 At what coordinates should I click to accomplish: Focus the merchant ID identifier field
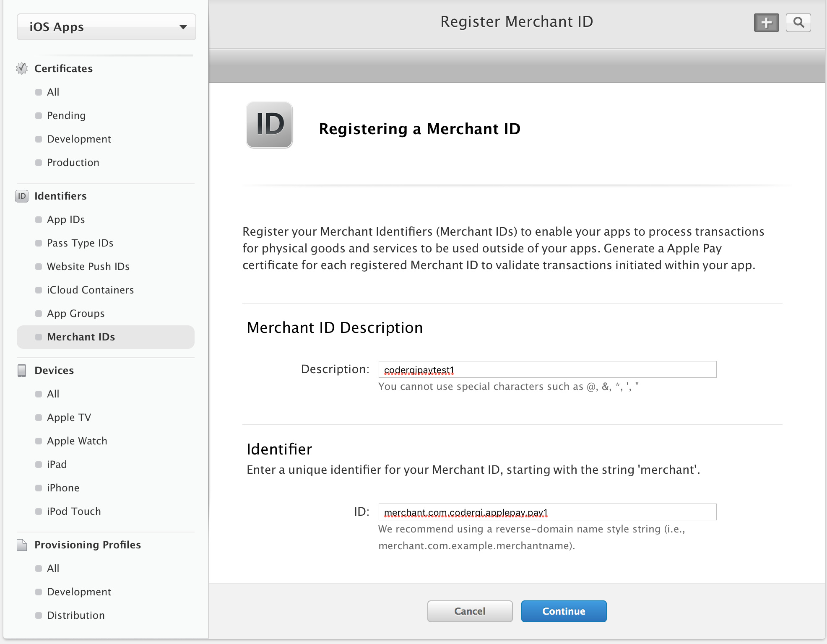click(547, 512)
